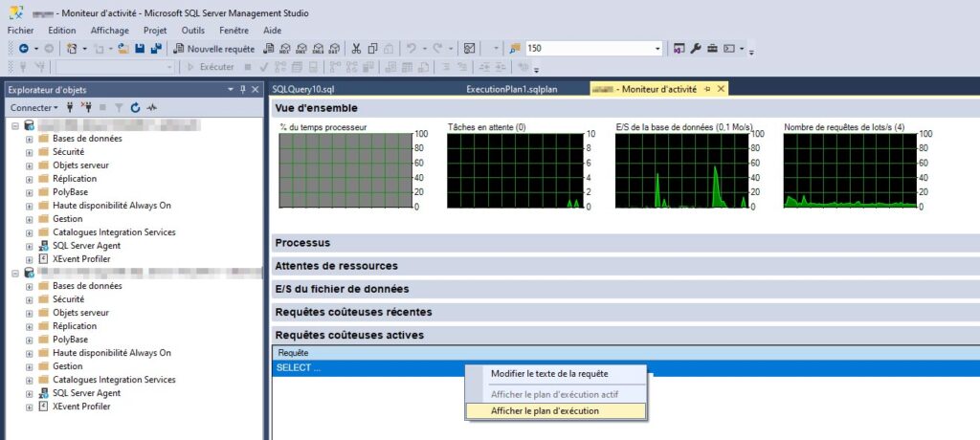This screenshot has width=980, height=440.
Task: Select second server's Gestion folder
Action: tap(68, 366)
